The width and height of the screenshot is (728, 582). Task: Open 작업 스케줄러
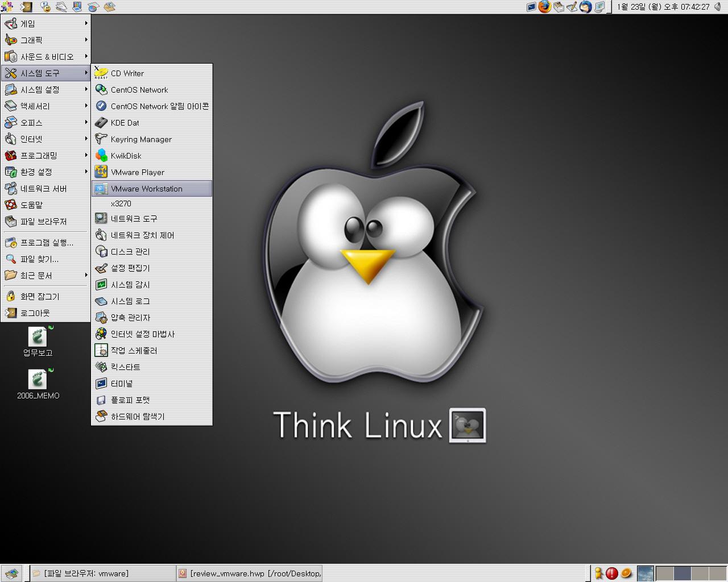pos(152,350)
